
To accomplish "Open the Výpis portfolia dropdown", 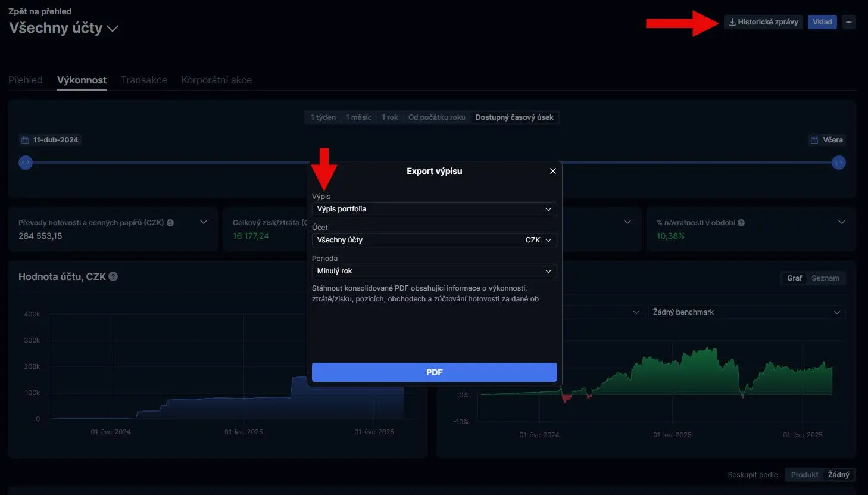I will click(x=434, y=209).
